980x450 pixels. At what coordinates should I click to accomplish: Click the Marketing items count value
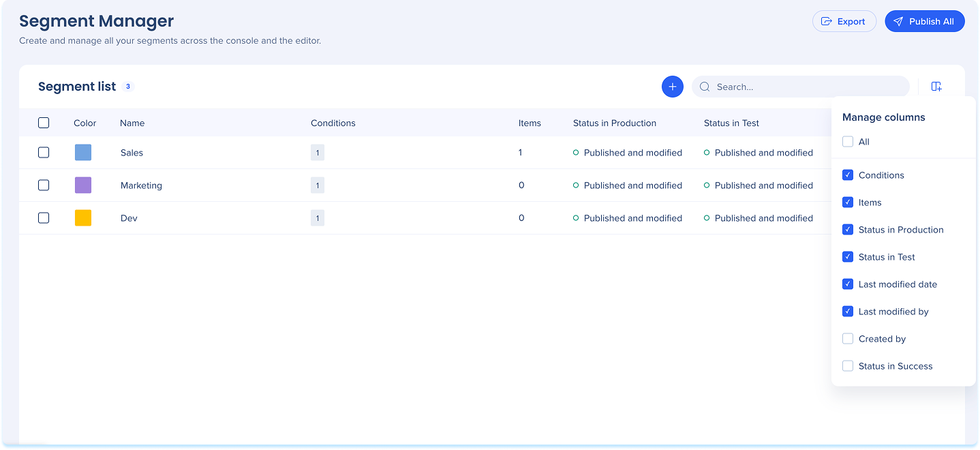(521, 185)
